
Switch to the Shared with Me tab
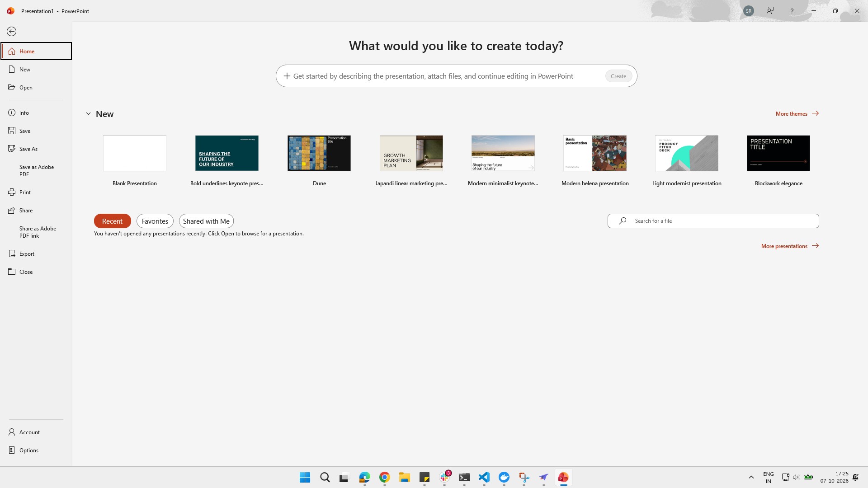(206, 221)
